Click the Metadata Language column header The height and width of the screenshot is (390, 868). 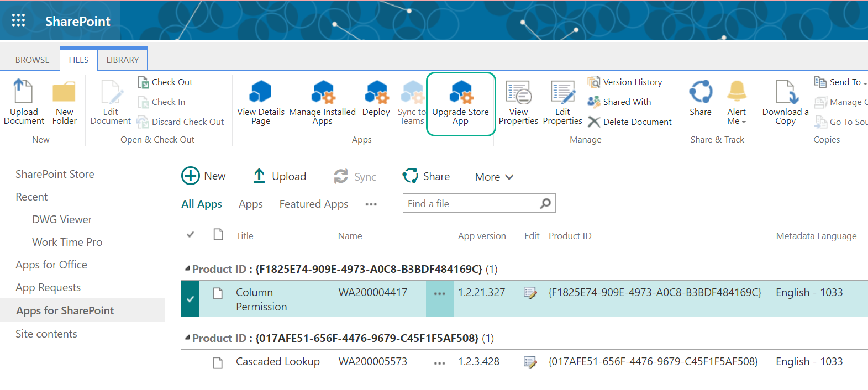(x=816, y=236)
